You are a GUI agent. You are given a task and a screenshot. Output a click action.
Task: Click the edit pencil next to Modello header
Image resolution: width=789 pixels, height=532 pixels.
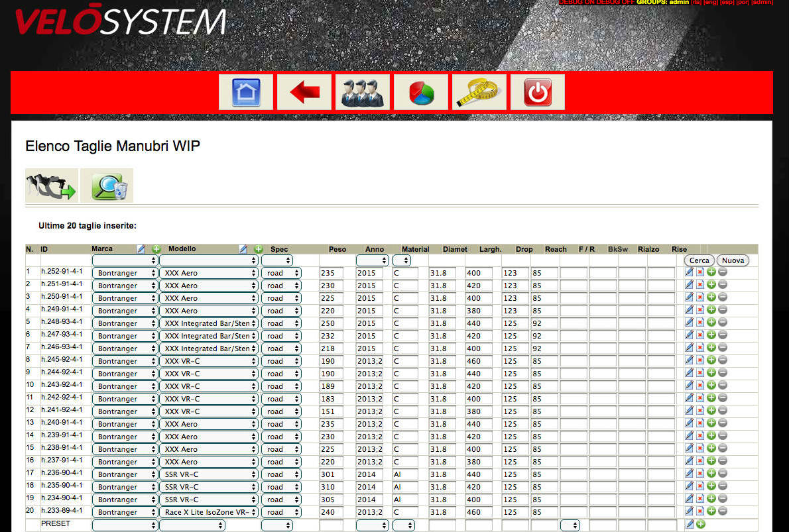click(x=243, y=249)
